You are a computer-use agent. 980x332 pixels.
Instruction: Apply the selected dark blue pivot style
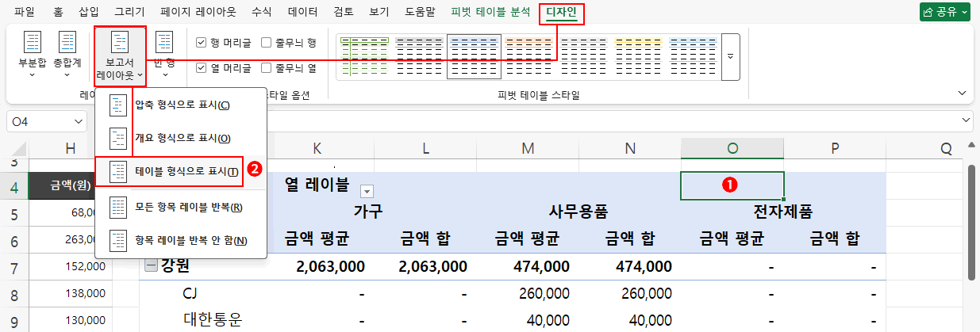[x=474, y=57]
